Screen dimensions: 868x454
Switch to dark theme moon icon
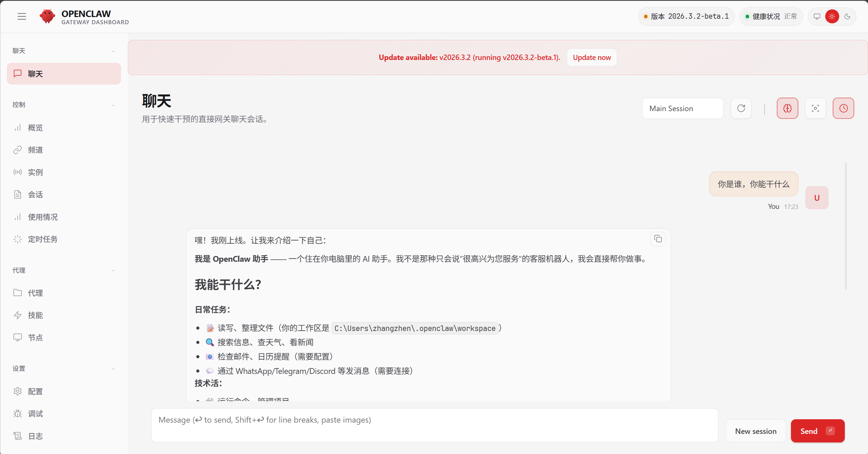pos(847,16)
